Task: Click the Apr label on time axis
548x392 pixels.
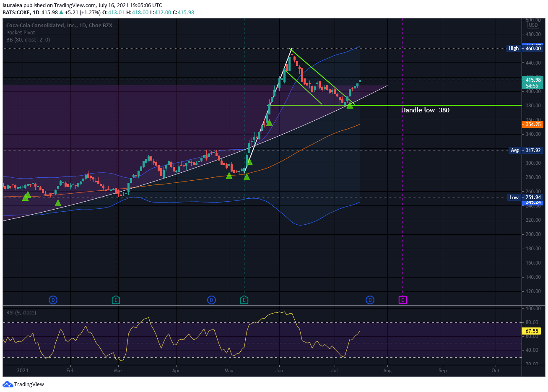Action: (176, 371)
